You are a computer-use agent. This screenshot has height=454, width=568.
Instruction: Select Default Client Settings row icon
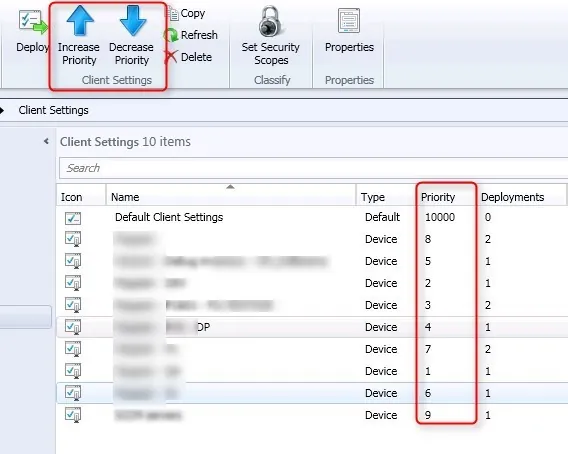(x=73, y=218)
